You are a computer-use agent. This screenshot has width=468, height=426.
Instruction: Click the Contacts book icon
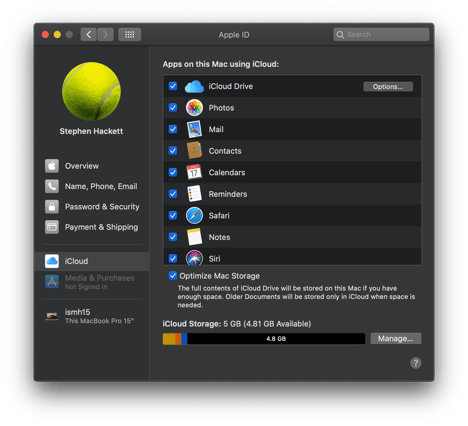coord(194,151)
